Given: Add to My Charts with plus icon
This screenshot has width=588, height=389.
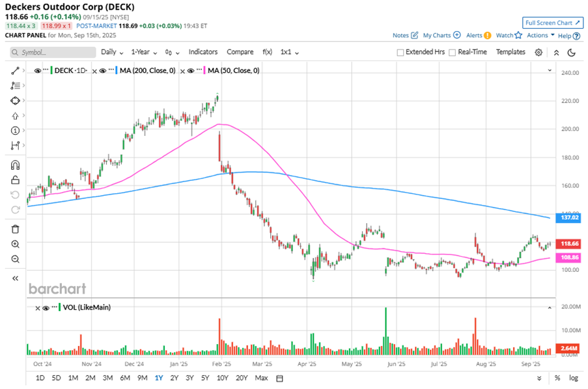Looking at the screenshot, I should [456, 35].
